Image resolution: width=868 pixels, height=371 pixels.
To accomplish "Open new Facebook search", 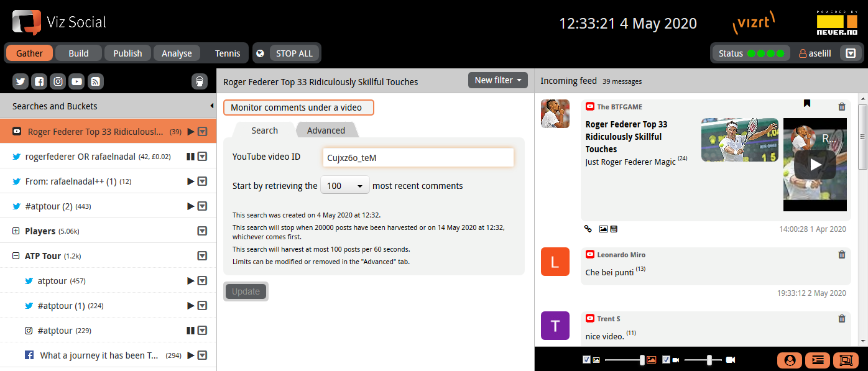I will (x=39, y=81).
